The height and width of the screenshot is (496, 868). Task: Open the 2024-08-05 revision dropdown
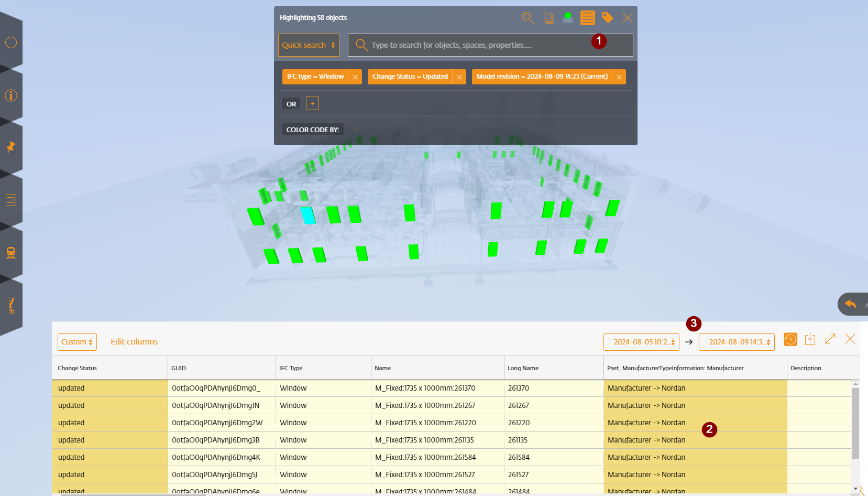pyautogui.click(x=641, y=342)
